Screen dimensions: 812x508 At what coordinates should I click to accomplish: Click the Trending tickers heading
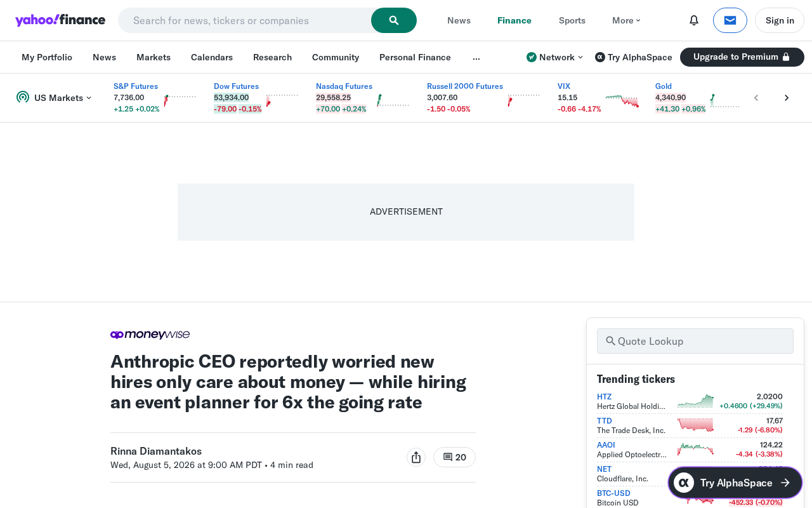point(636,379)
